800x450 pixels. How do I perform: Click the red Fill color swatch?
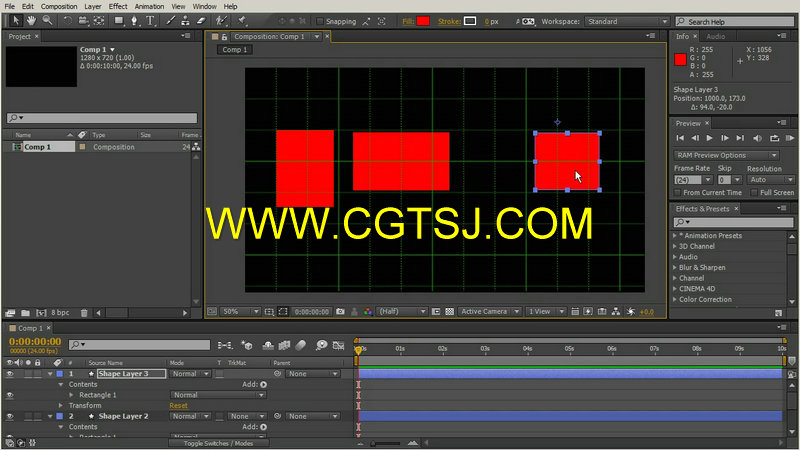point(423,21)
